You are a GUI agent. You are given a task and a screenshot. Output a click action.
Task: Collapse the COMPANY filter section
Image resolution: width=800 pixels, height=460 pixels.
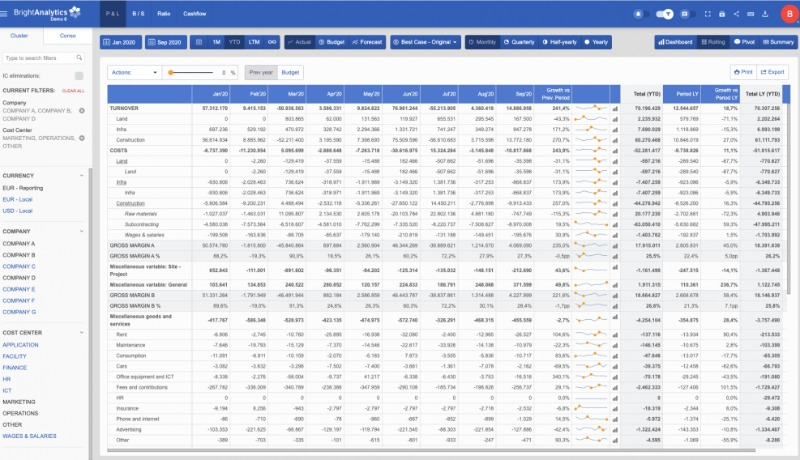[x=82, y=231]
